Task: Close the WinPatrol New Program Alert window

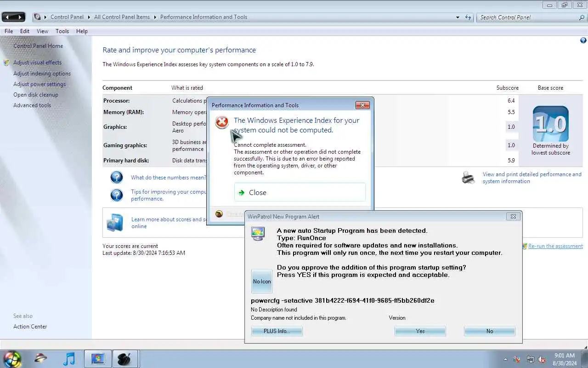Action: pos(513,216)
